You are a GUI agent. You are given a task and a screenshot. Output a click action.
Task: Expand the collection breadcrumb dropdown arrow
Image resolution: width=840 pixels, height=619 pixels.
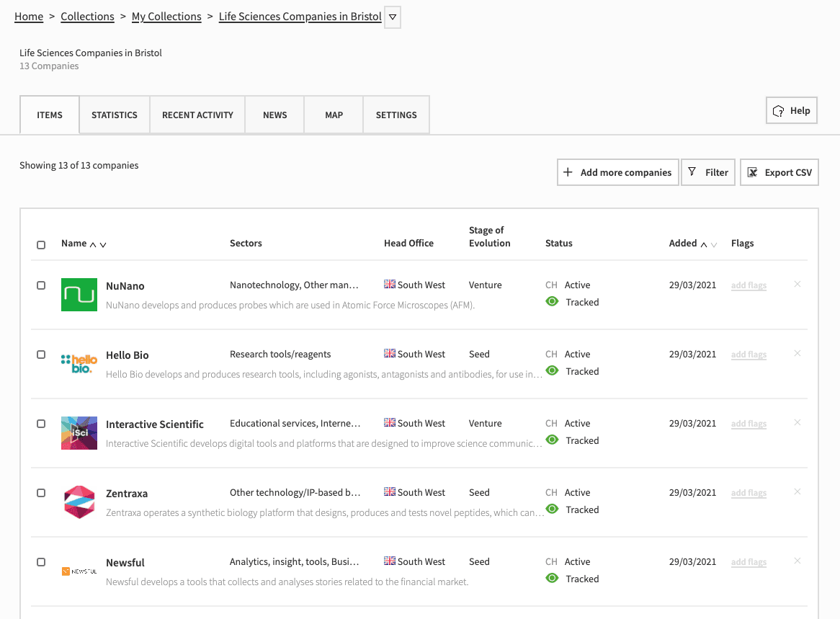pos(393,17)
